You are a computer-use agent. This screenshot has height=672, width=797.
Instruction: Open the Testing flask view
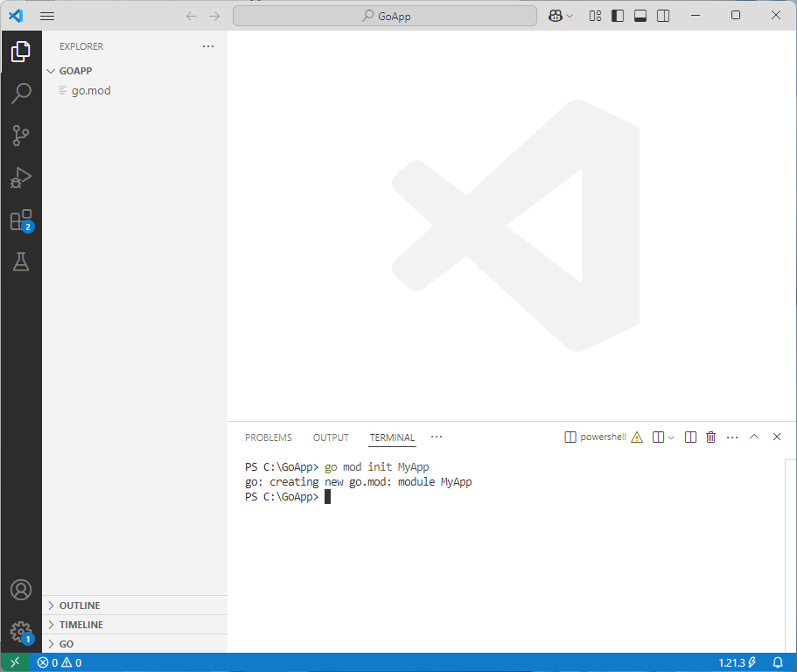[21, 262]
